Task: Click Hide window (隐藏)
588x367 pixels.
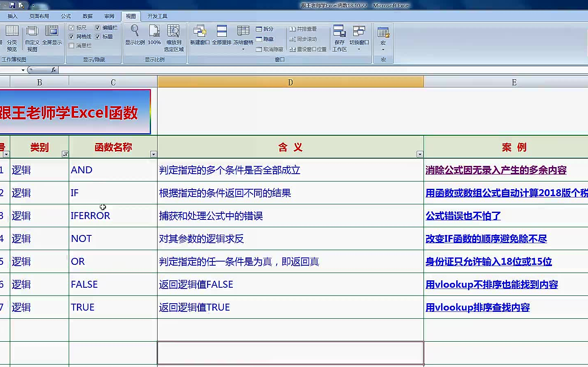Action: coord(264,39)
